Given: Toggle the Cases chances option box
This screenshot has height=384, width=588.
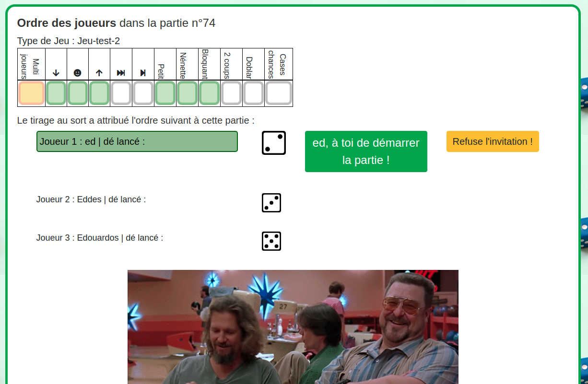Looking at the screenshot, I should click(279, 93).
